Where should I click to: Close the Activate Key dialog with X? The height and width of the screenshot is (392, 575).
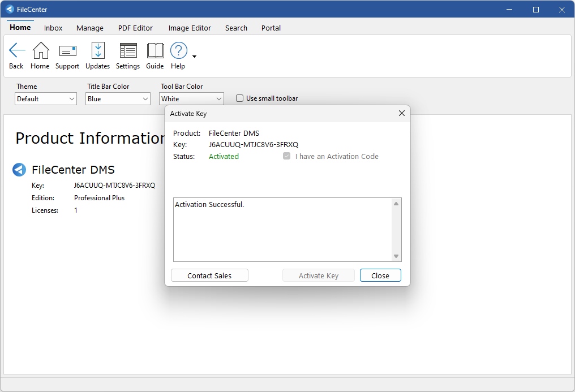(x=402, y=113)
